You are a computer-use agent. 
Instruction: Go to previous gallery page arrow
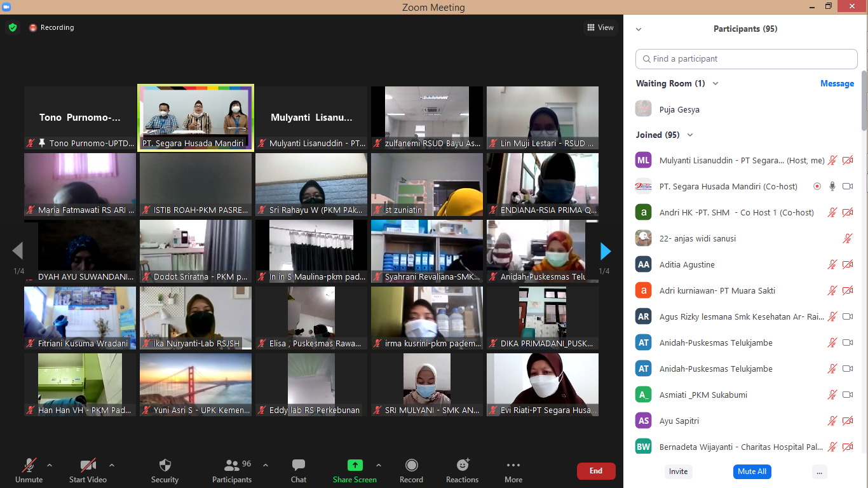point(18,252)
